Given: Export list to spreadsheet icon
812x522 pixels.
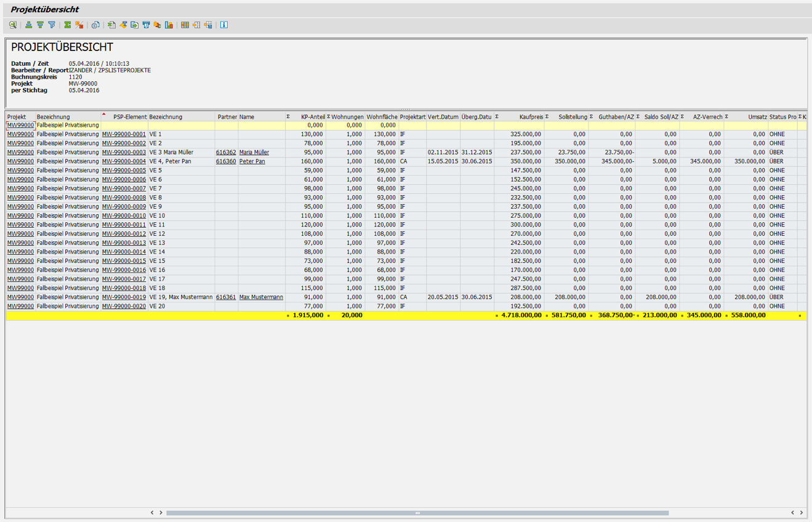Looking at the screenshot, I should click(111, 25).
